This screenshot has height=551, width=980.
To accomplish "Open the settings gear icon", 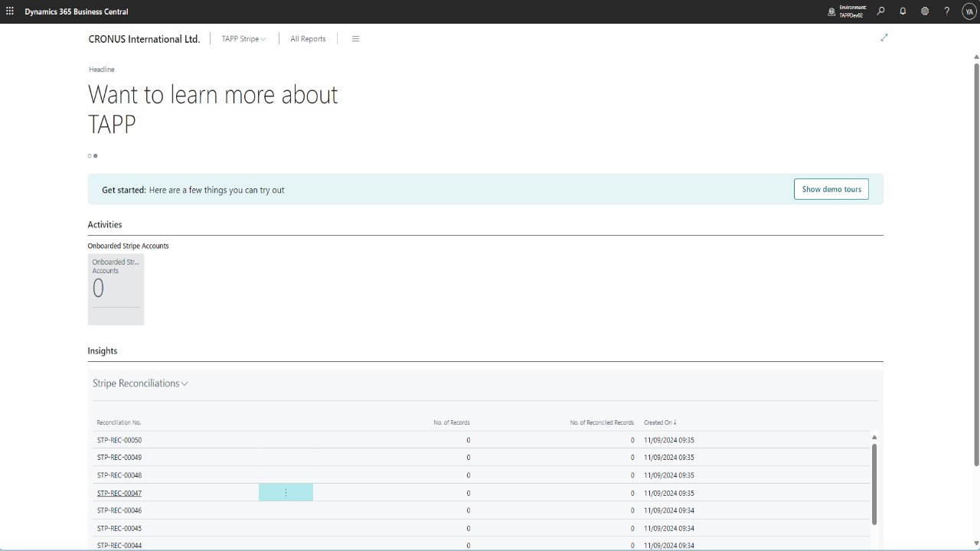I will (925, 11).
